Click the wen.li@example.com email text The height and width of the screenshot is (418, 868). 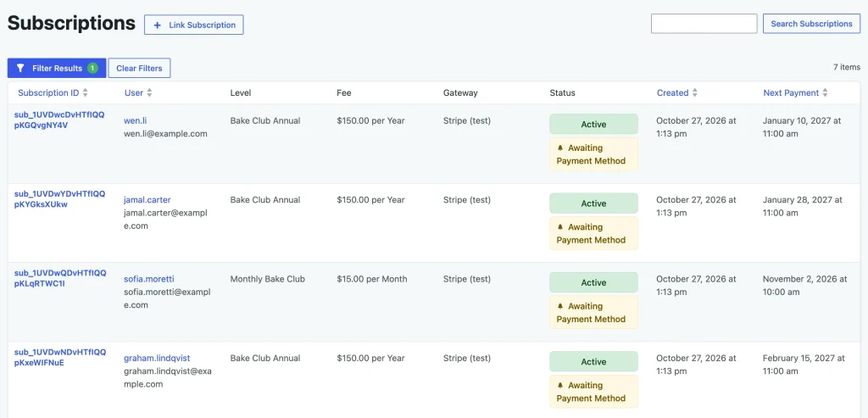165,134
